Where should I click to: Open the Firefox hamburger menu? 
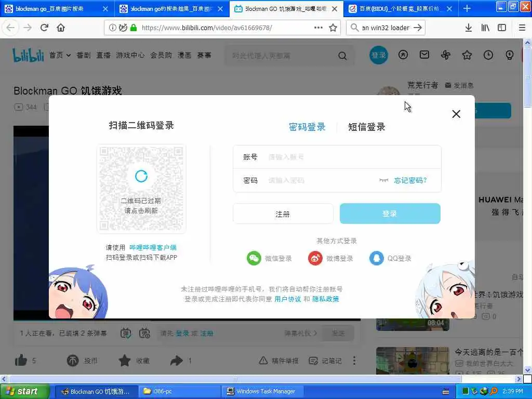tap(522, 28)
